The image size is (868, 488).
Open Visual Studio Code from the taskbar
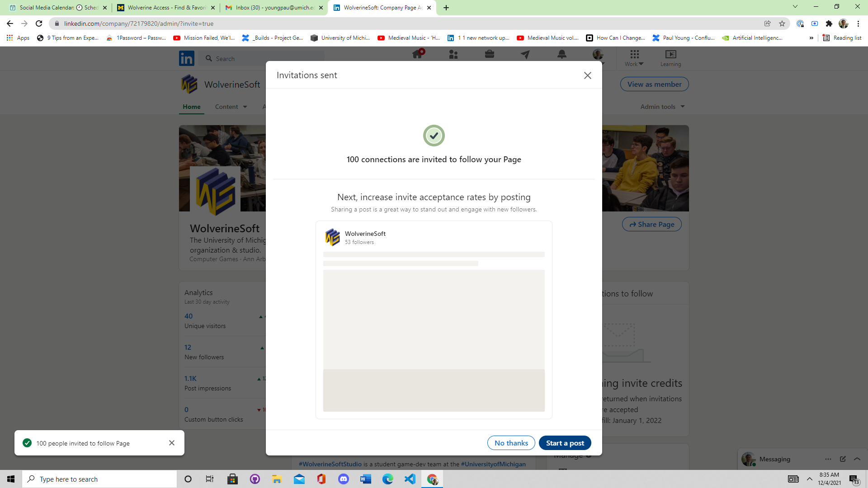(x=410, y=479)
